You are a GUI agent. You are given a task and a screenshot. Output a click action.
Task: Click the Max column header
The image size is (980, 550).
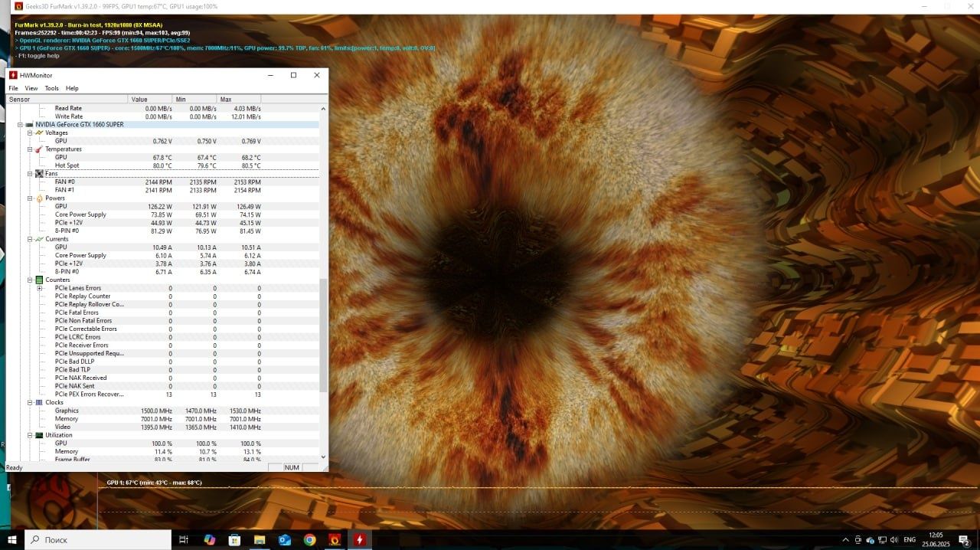pyautogui.click(x=240, y=100)
